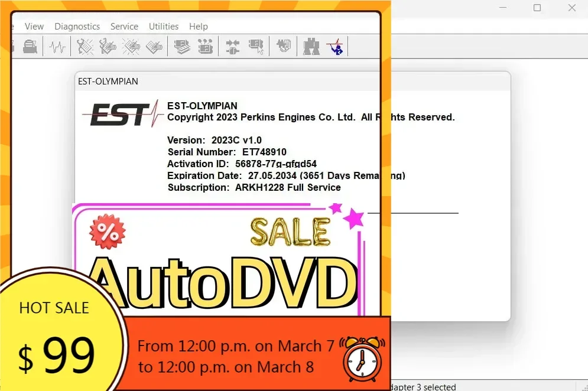The image size is (588, 391).
Task: Open the Utilities menu
Action: 164,27
